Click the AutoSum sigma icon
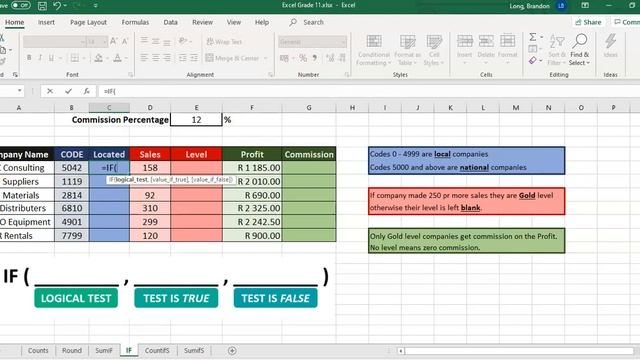The height and width of the screenshot is (360, 640). 533,37
